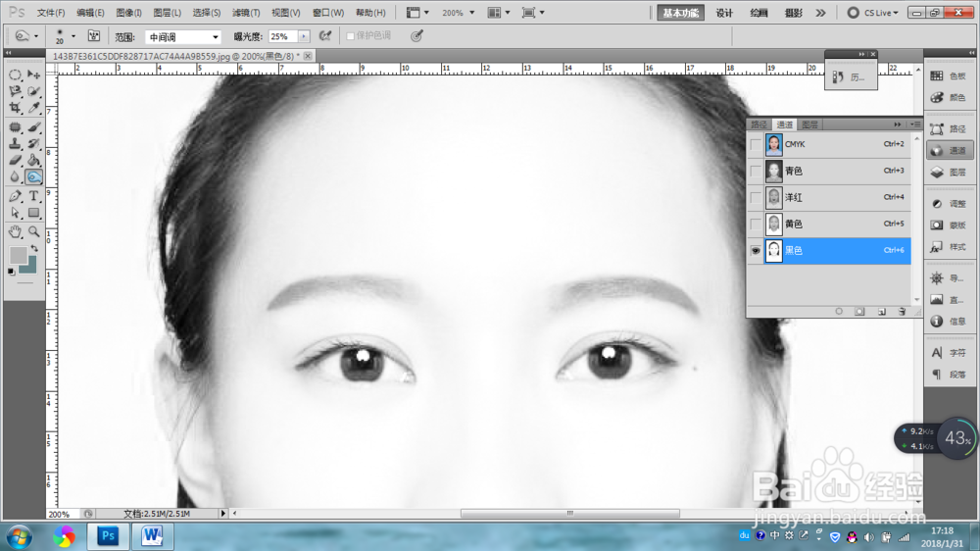980x551 pixels.
Task: Select the Crop tool
Action: (15, 108)
